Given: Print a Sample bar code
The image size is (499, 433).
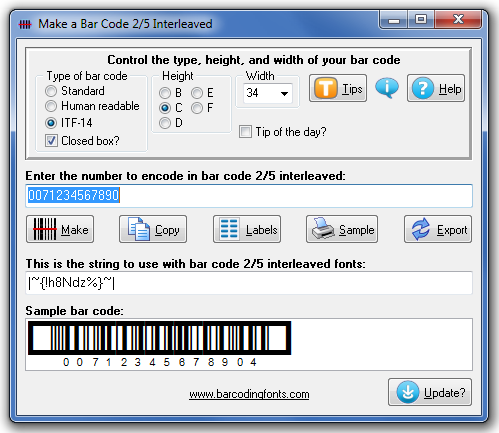Looking at the screenshot, I should (x=342, y=229).
